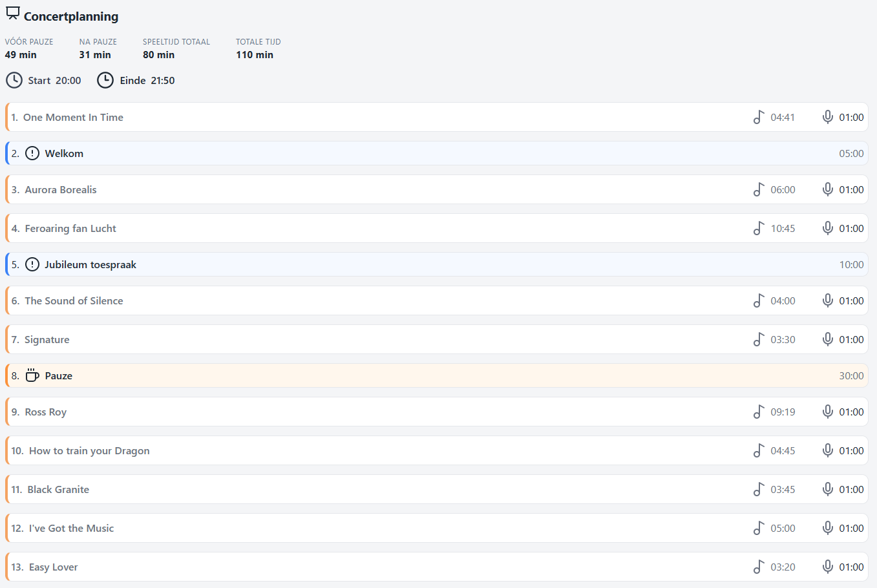Click the Na Pauze value 31 min
877x588 pixels.
95,55
